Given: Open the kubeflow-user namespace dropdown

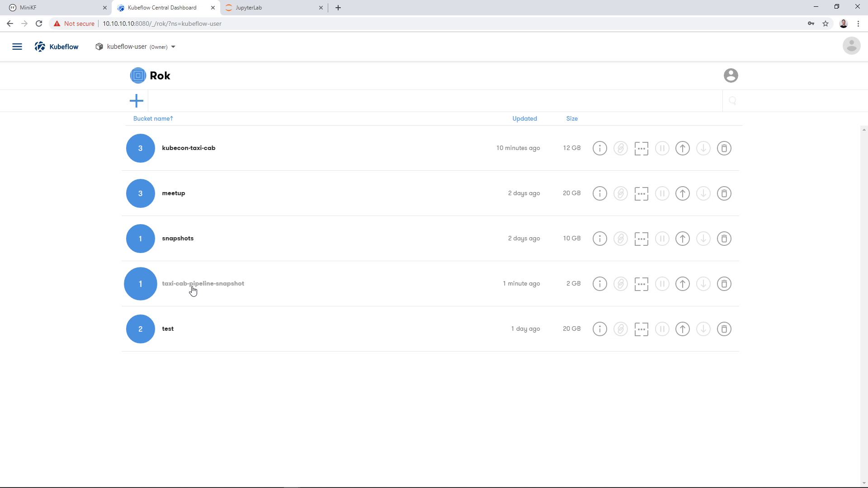Looking at the screenshot, I should [136, 47].
